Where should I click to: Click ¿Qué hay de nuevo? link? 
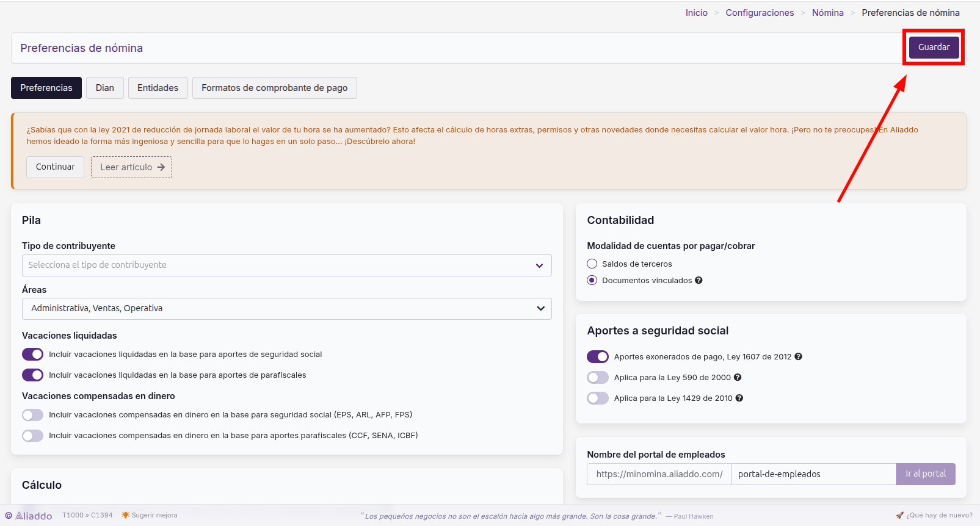pos(939,516)
